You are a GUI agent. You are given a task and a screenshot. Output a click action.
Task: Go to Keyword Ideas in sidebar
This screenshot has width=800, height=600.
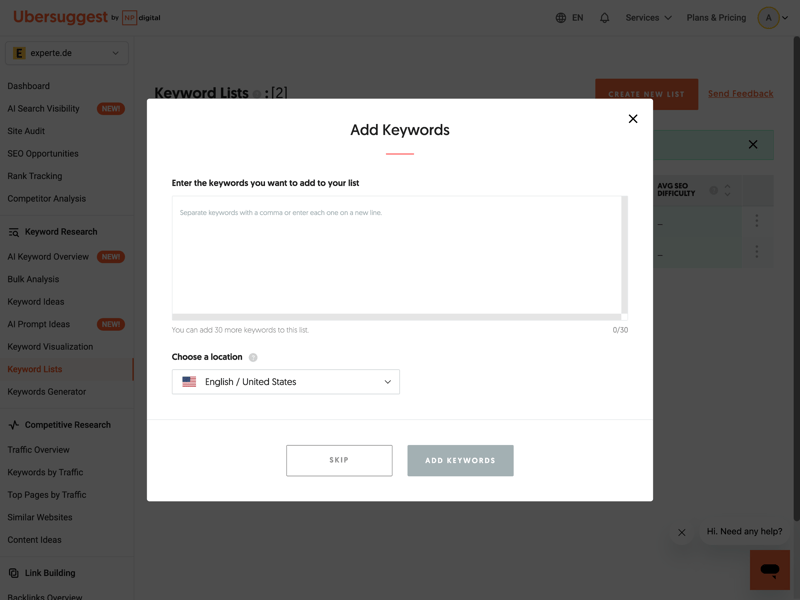pyautogui.click(x=36, y=302)
